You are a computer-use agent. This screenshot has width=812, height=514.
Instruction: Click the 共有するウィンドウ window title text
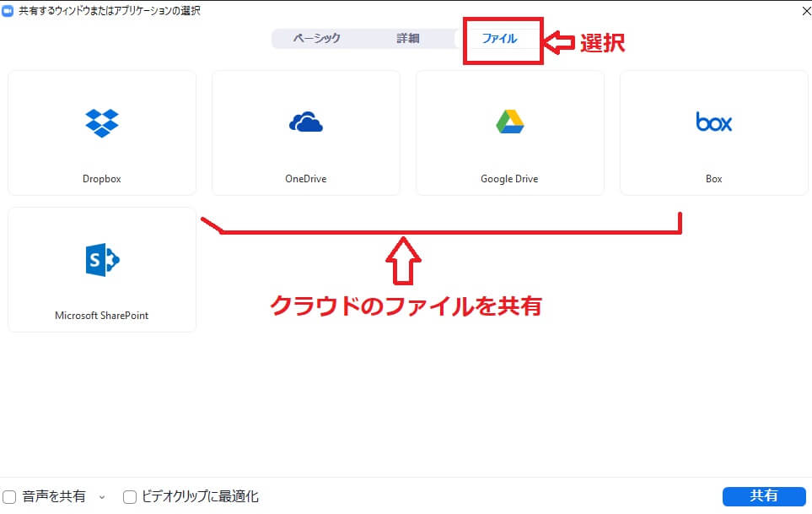(110, 11)
